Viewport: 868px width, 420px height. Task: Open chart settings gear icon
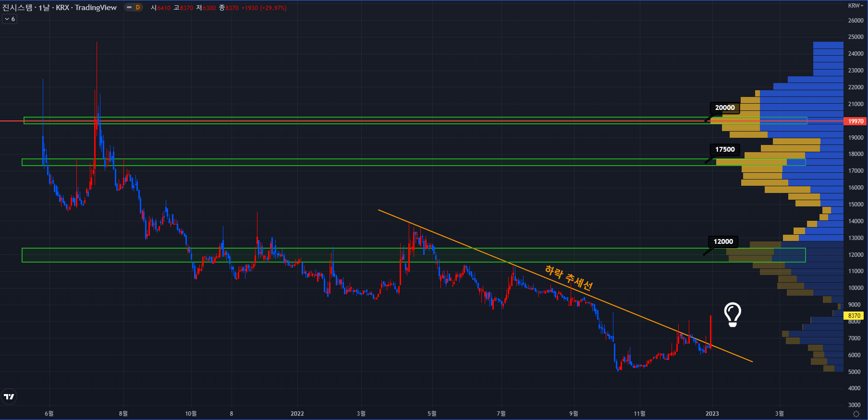tap(856, 414)
